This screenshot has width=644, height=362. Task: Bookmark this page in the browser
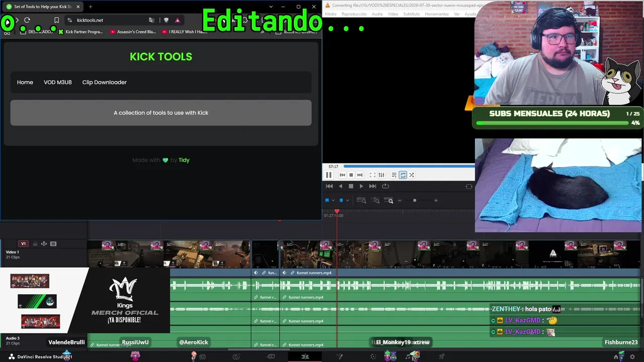click(56, 20)
